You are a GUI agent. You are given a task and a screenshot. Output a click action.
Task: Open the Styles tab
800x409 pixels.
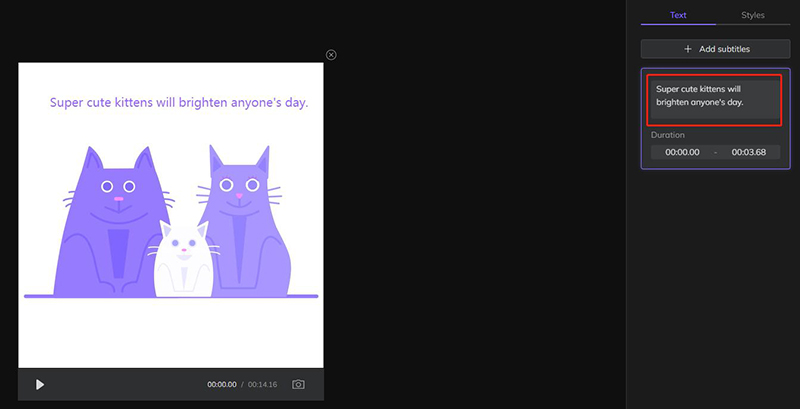[753, 15]
